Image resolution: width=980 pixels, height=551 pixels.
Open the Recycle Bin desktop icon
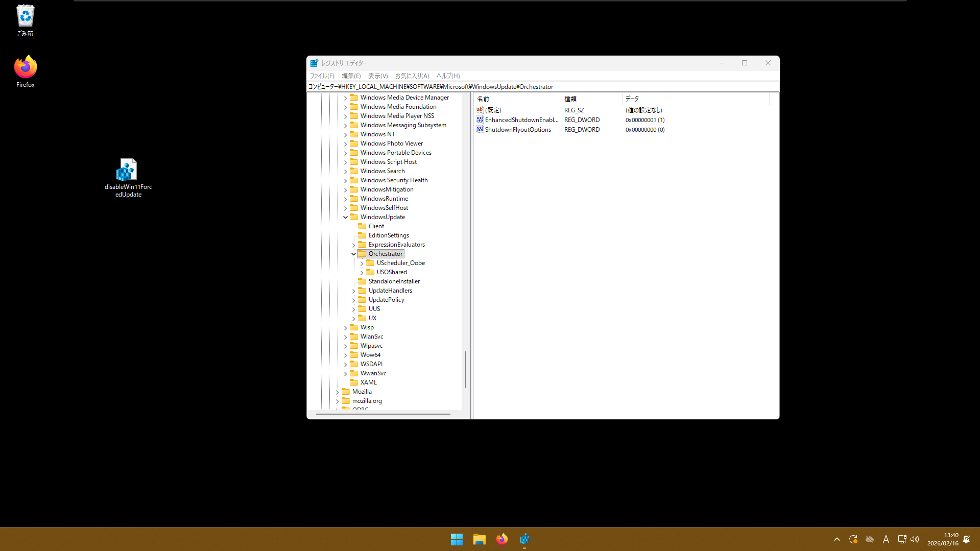pyautogui.click(x=25, y=17)
